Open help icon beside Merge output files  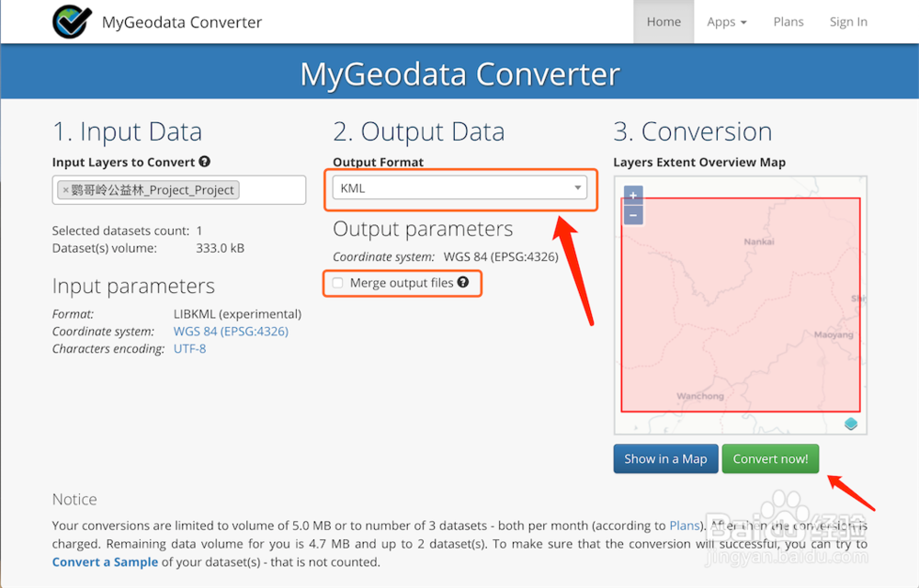tap(463, 282)
